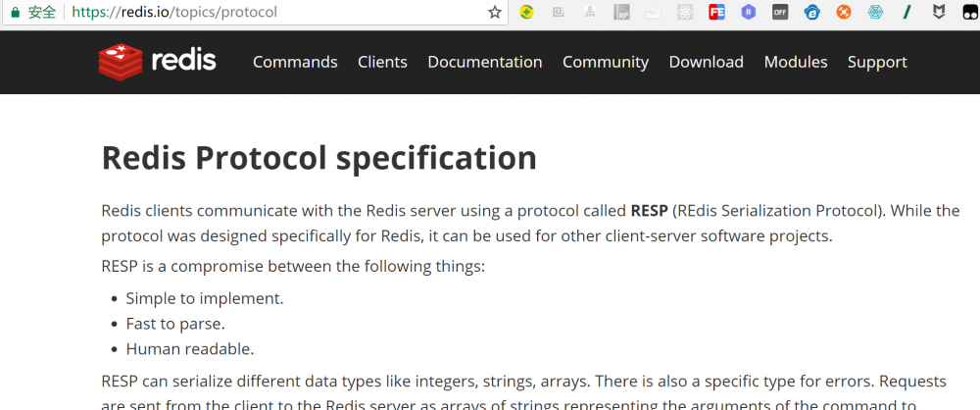Open the Modules nav link
Screen dimensions: 980x410
click(x=796, y=62)
